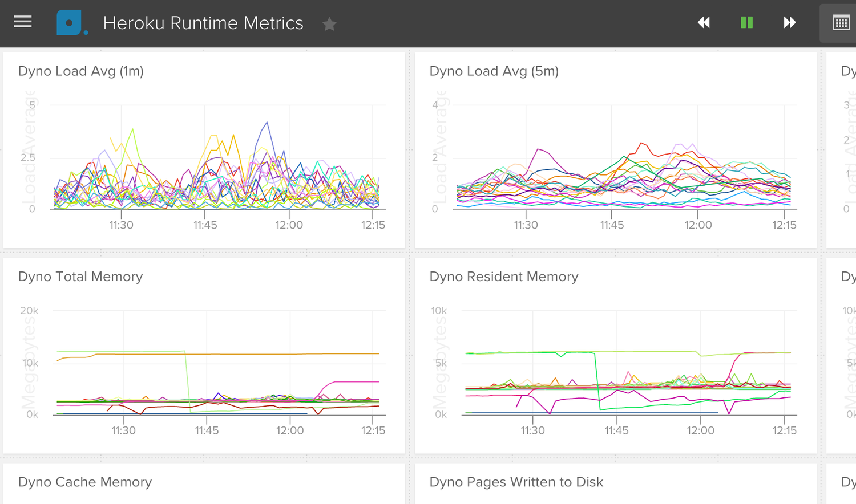Image resolution: width=856 pixels, height=504 pixels.
Task: Click the 12:15 tick on Resident Memory chart
Action: coord(785,430)
